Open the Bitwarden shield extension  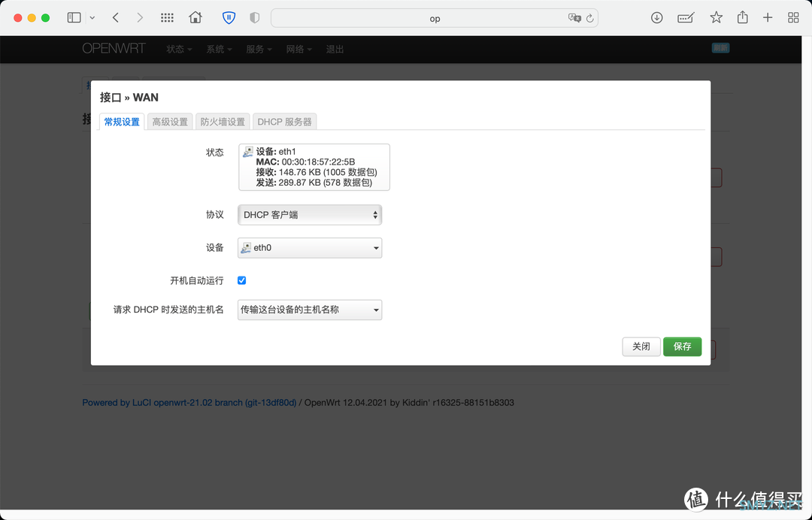pyautogui.click(x=229, y=17)
